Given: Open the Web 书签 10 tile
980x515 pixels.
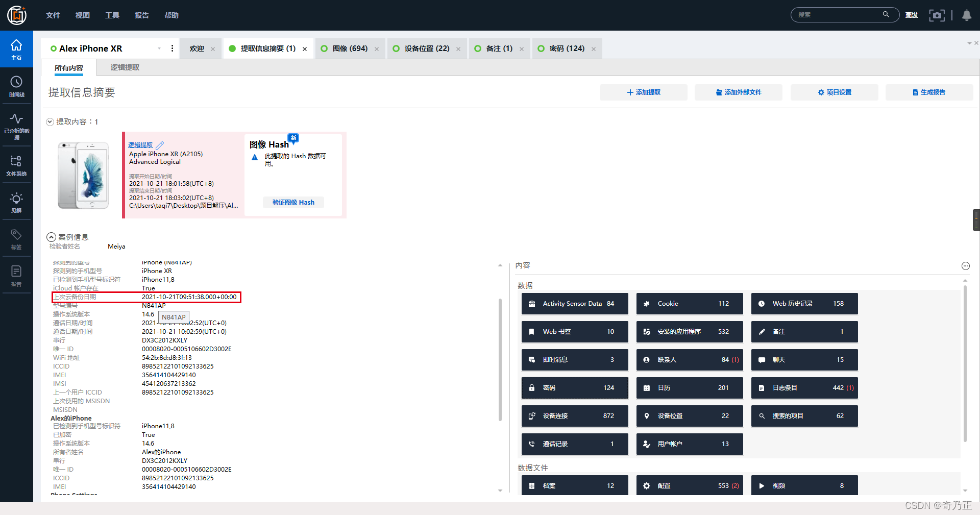Looking at the screenshot, I should [x=575, y=332].
